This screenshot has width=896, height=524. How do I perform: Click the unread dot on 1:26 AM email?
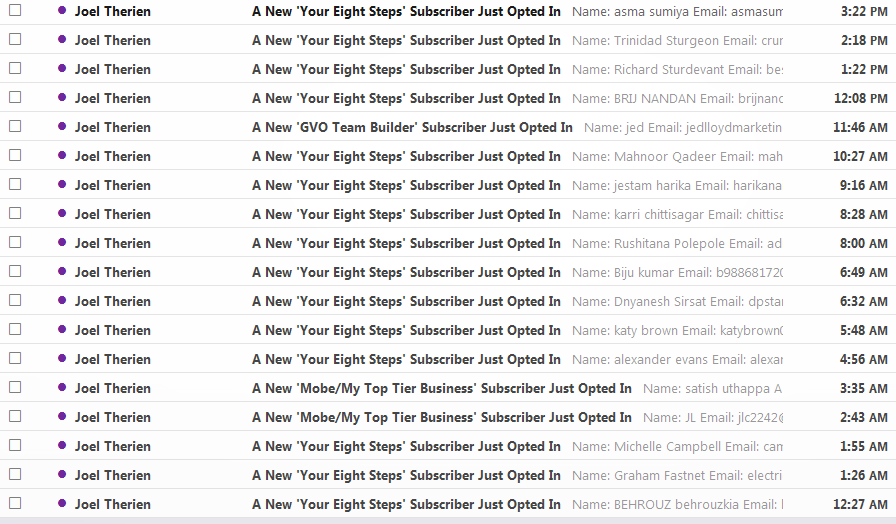62,474
